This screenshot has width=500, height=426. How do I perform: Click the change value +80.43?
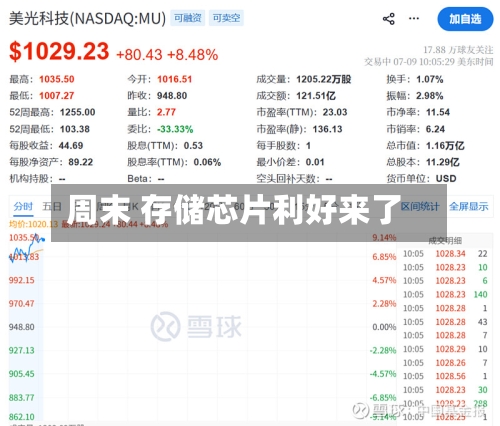coord(139,54)
